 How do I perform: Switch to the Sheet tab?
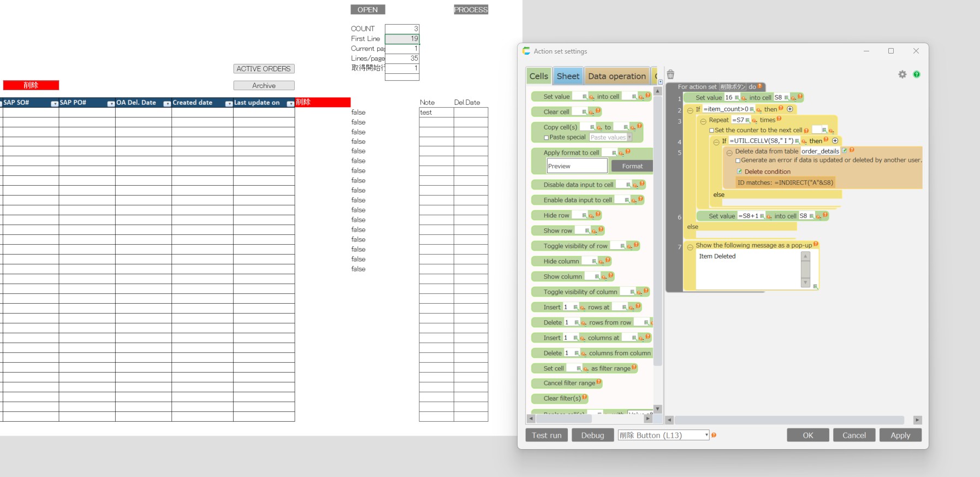tap(568, 76)
